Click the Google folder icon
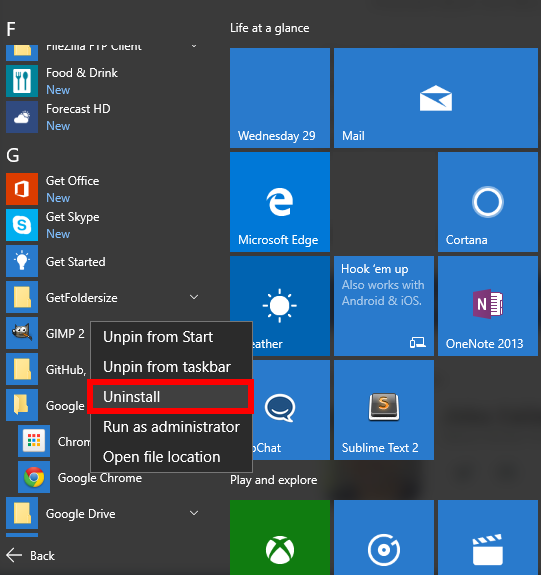This screenshot has width=541, height=575. (x=22, y=405)
